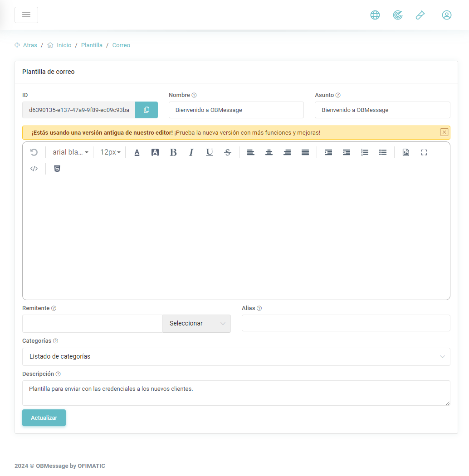Open the hamburger menu

tap(26, 15)
